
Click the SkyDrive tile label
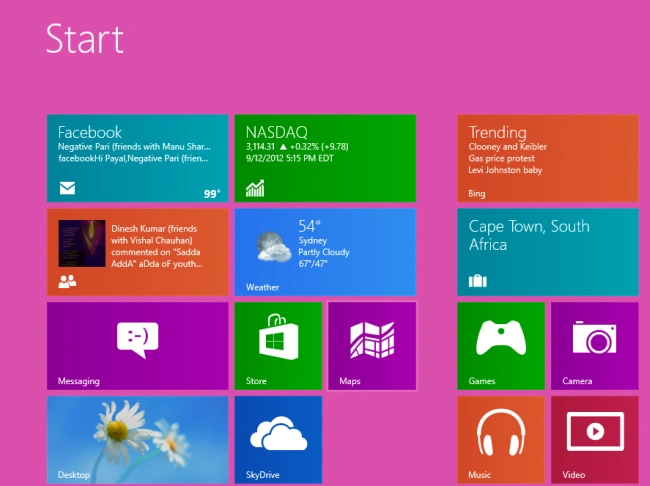[x=263, y=475]
